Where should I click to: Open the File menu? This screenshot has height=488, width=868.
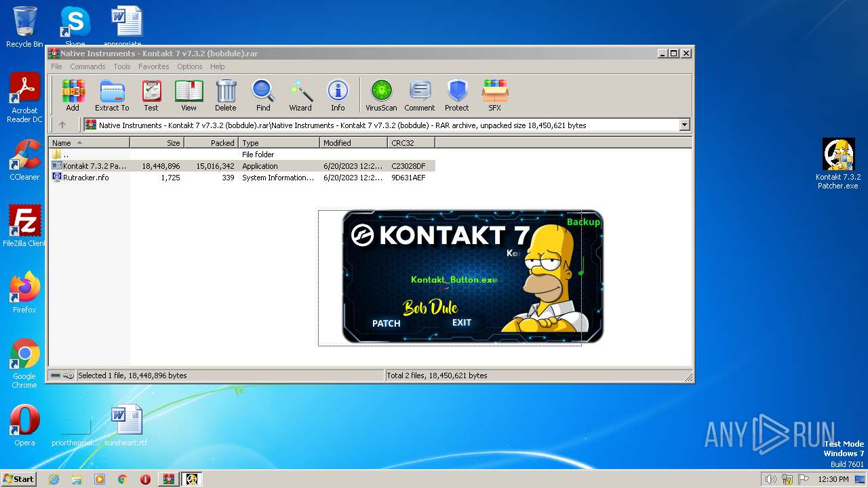click(56, 66)
